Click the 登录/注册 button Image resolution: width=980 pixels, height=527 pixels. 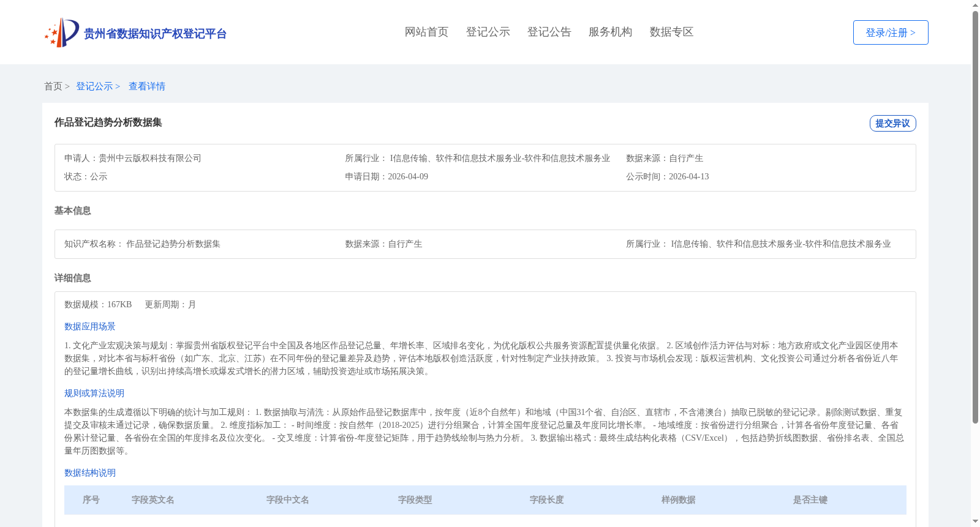pyautogui.click(x=891, y=32)
